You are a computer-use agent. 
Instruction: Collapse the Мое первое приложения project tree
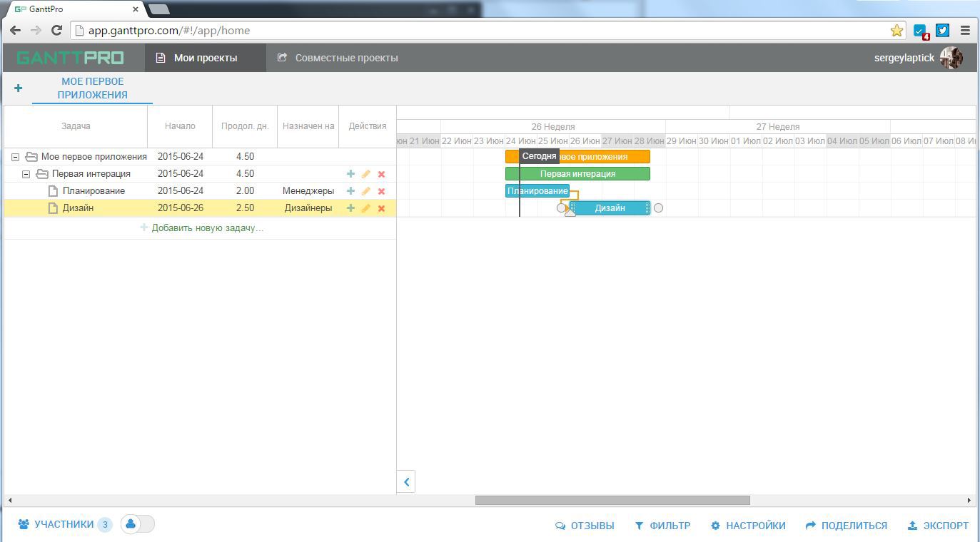click(x=15, y=157)
